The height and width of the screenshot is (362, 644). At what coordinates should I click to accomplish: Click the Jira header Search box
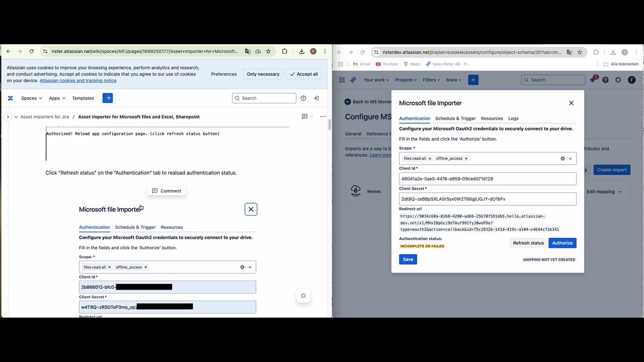click(x=553, y=80)
